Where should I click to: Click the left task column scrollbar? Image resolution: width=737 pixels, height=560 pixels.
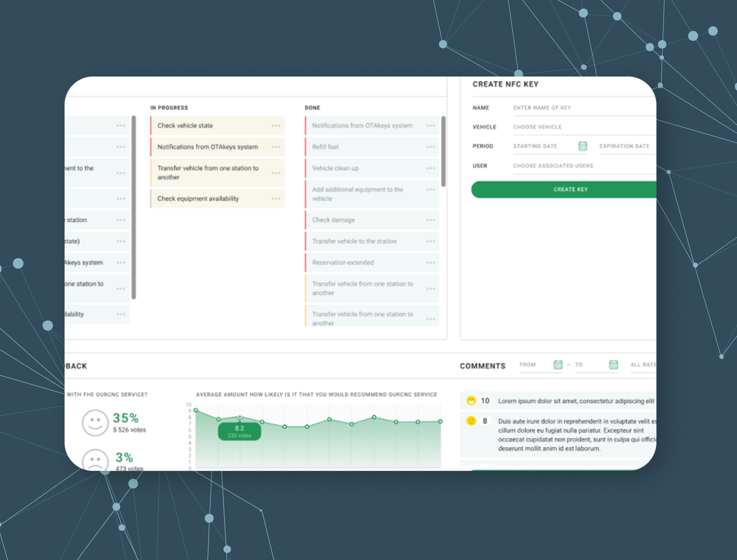tap(134, 207)
